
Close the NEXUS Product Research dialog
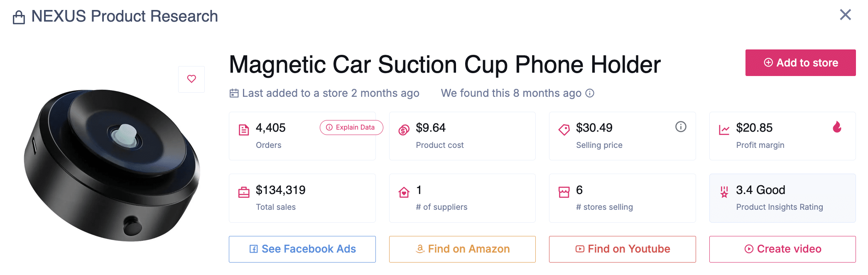[x=845, y=15]
